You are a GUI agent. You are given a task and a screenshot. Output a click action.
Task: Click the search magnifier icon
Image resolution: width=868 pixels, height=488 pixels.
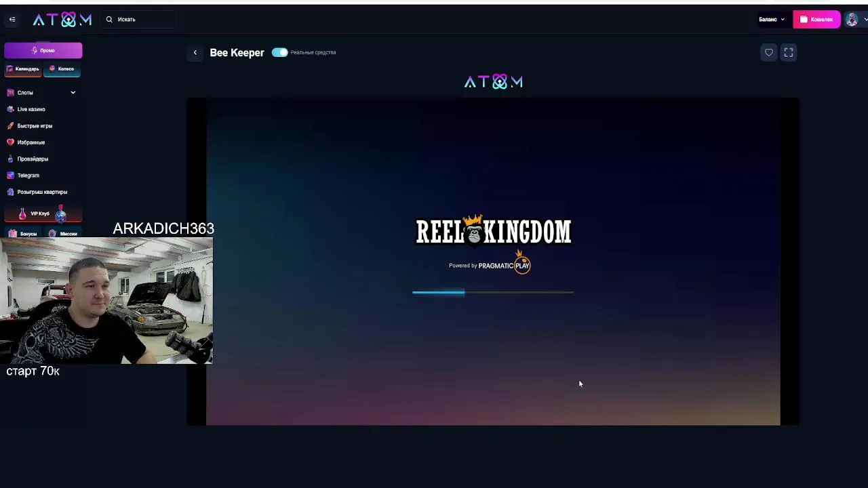pos(109,20)
